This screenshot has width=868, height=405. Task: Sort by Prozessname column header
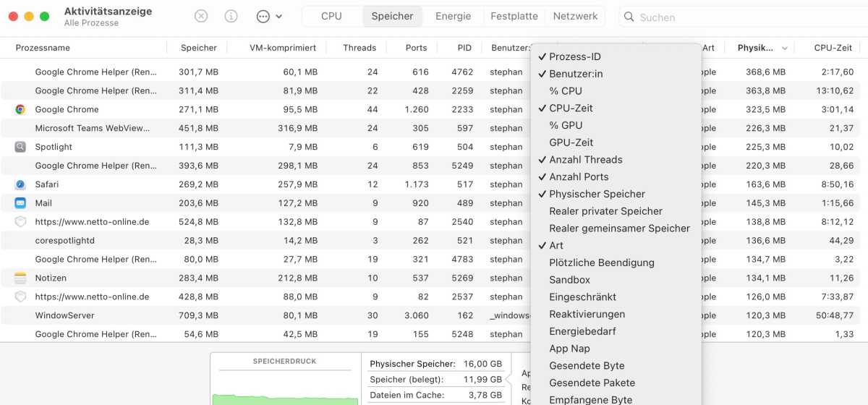coord(43,48)
